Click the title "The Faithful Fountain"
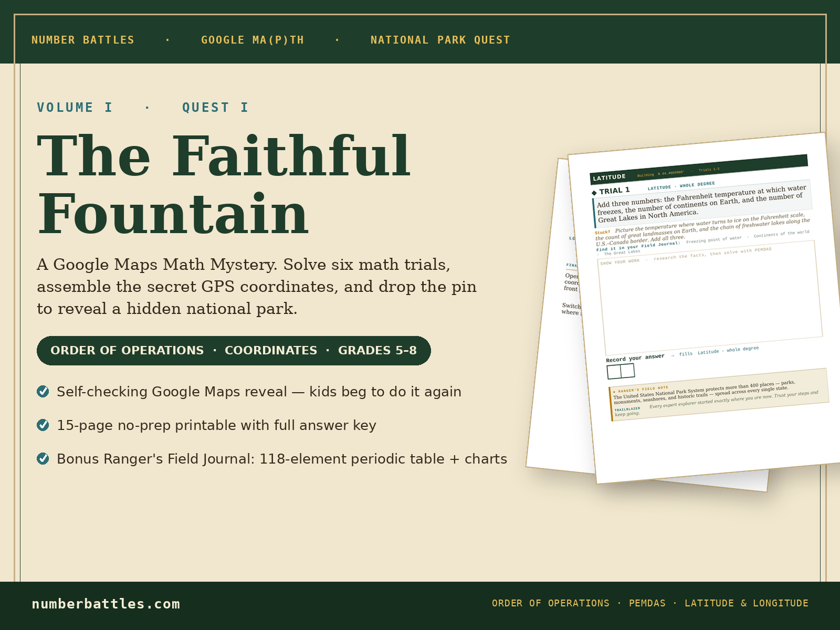The width and height of the screenshot is (840, 630). tap(224, 185)
